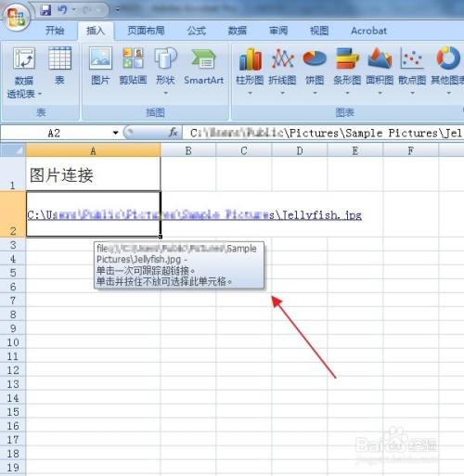Select the Insert (插入) tab
Image resolution: width=464 pixels, height=476 pixels.
click(x=96, y=31)
